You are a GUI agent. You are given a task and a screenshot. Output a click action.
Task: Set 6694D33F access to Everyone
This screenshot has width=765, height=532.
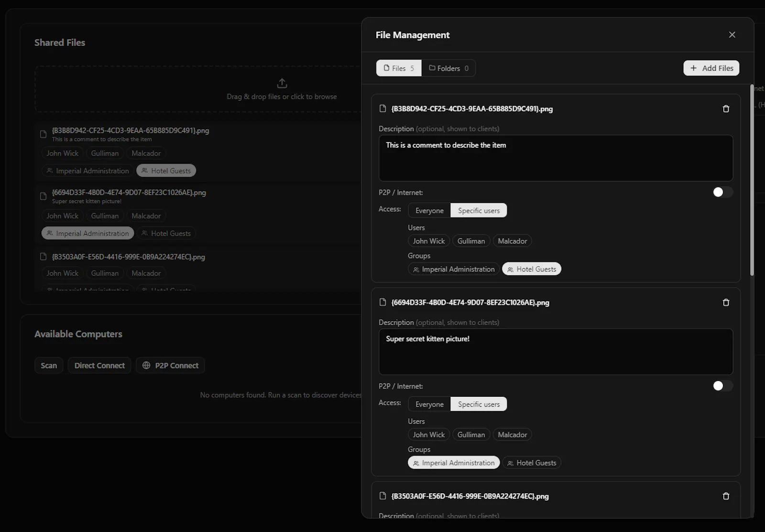(429, 404)
